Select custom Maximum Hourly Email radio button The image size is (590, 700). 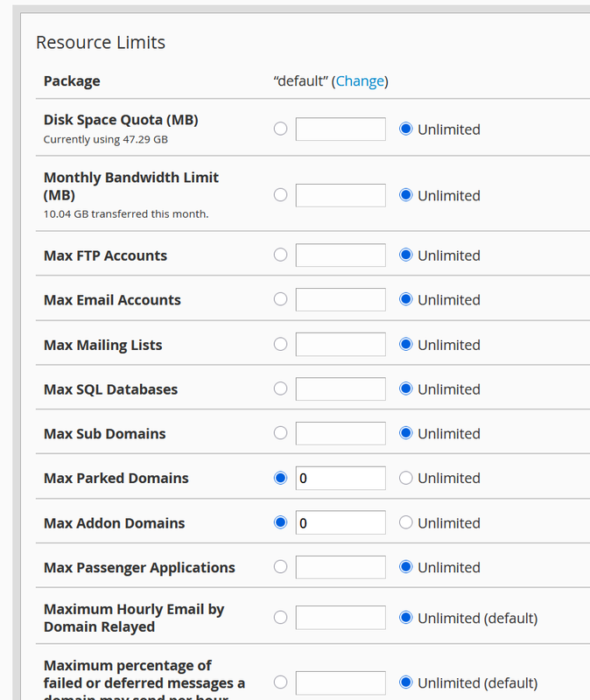tap(280, 618)
